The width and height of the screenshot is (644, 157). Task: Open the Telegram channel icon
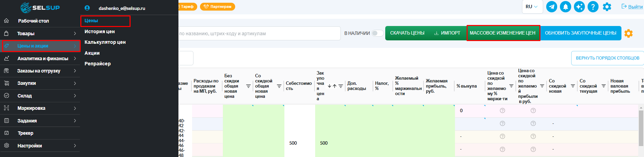click(x=551, y=7)
